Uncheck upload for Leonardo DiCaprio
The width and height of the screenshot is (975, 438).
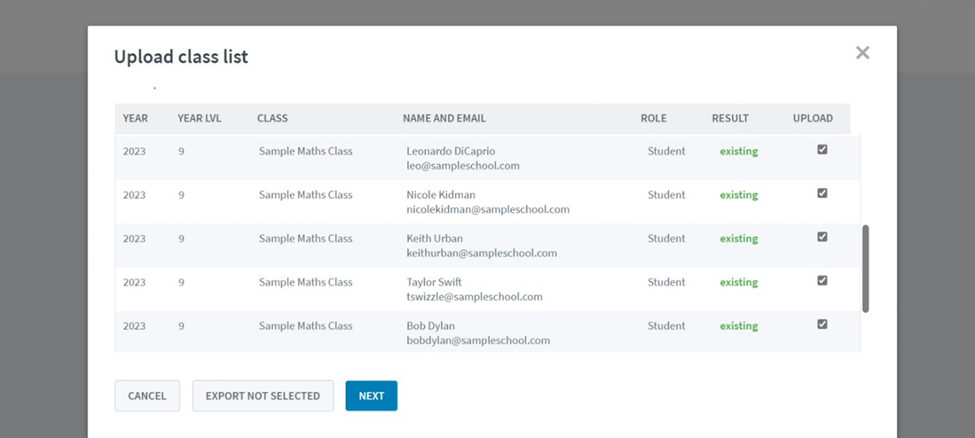click(x=822, y=149)
